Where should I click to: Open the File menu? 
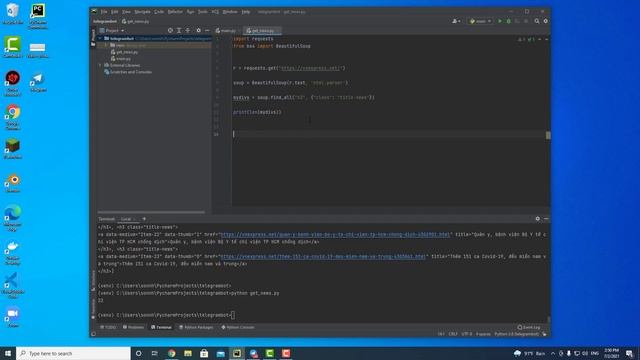[x=104, y=12]
